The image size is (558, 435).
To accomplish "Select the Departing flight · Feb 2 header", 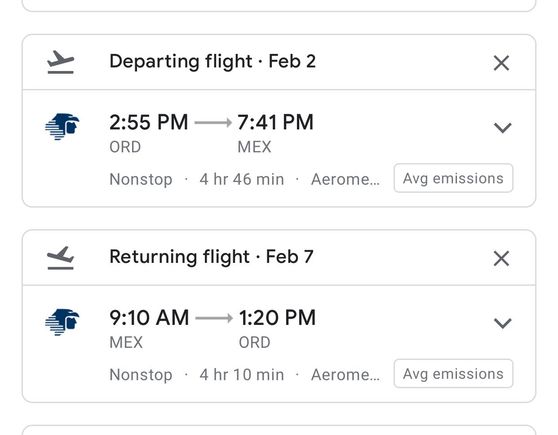I will 212,62.
